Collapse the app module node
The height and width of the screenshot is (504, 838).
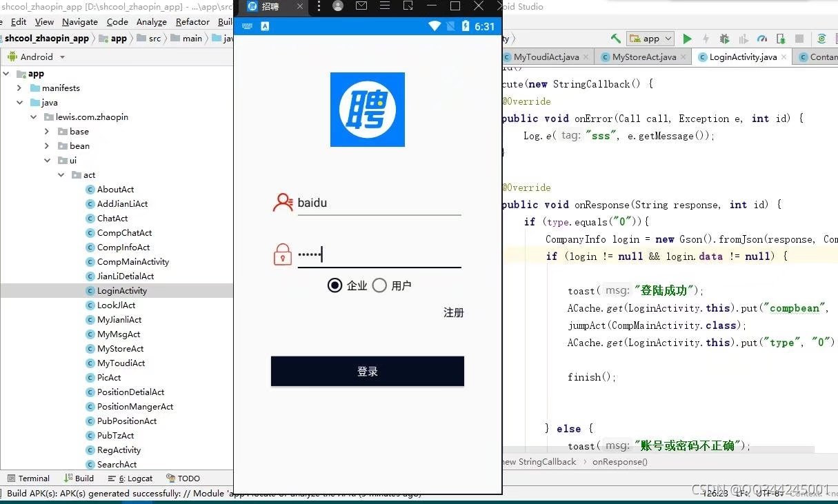click(x=6, y=74)
